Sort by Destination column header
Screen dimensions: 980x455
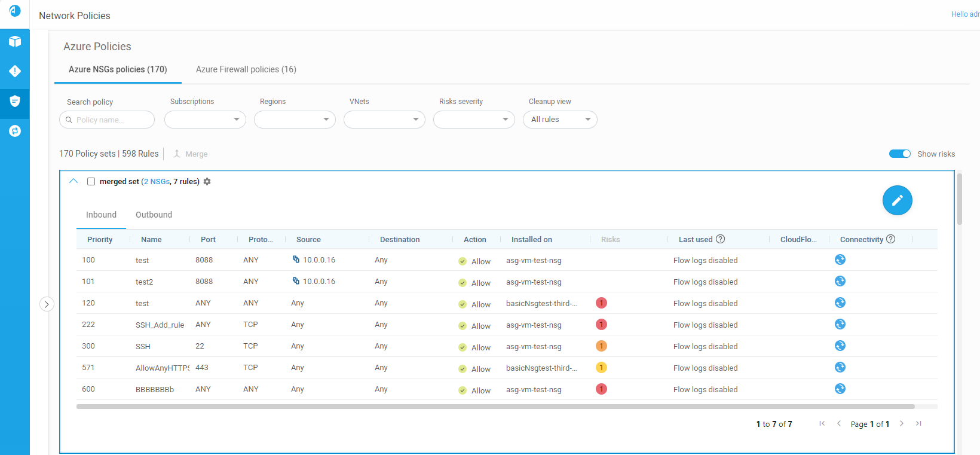point(400,240)
